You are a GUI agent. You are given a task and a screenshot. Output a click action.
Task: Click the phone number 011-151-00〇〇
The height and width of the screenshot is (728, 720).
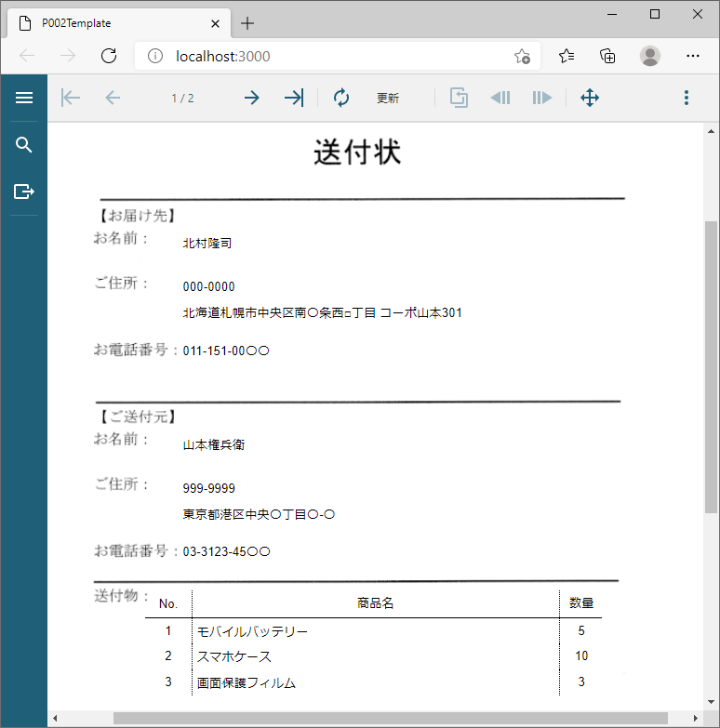[x=226, y=351]
